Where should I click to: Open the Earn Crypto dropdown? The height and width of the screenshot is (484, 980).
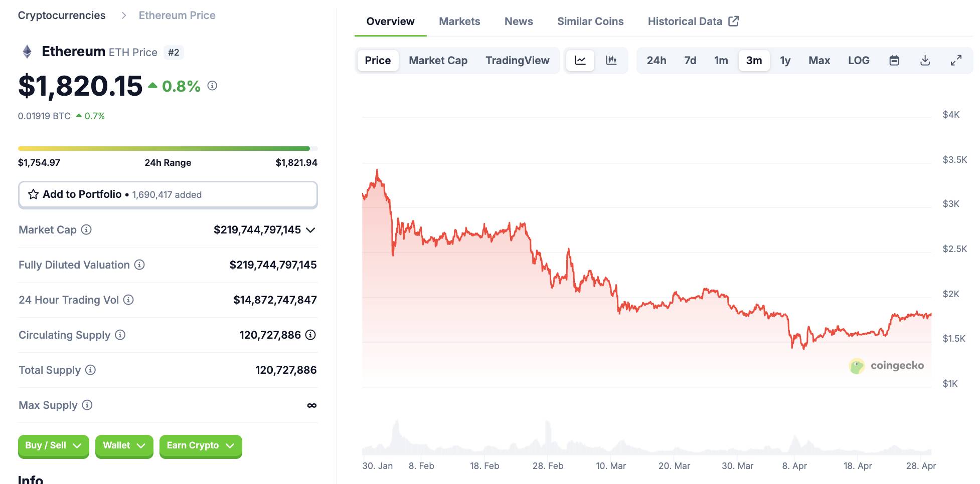pyautogui.click(x=200, y=445)
